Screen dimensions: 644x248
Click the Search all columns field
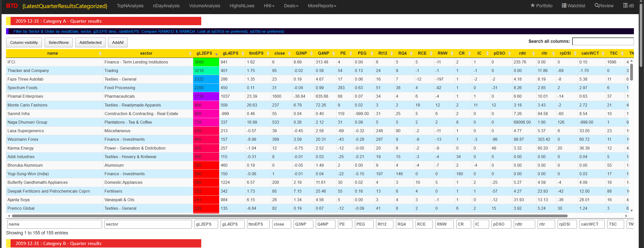click(x=603, y=41)
